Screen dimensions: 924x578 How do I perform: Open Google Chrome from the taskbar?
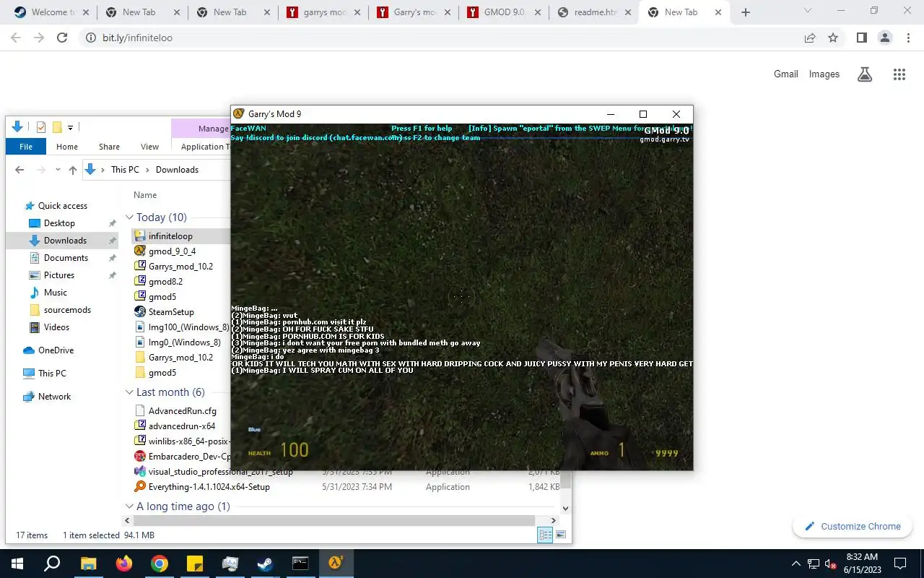pyautogui.click(x=160, y=564)
